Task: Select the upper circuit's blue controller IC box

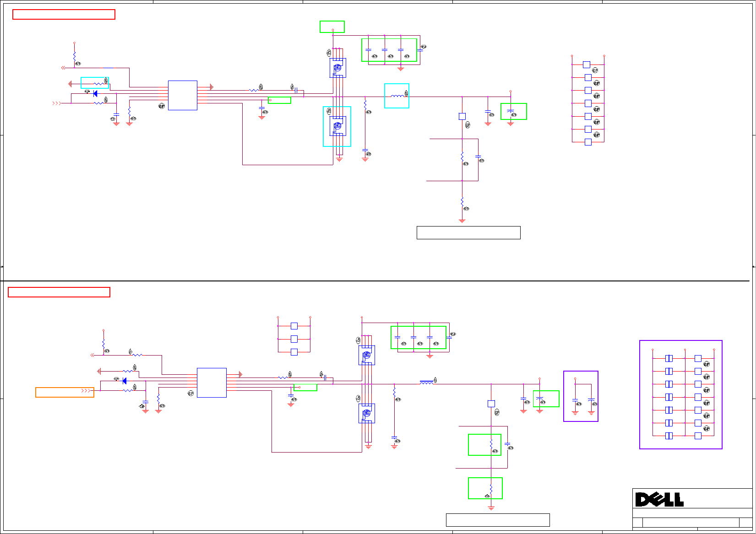Action: point(183,95)
